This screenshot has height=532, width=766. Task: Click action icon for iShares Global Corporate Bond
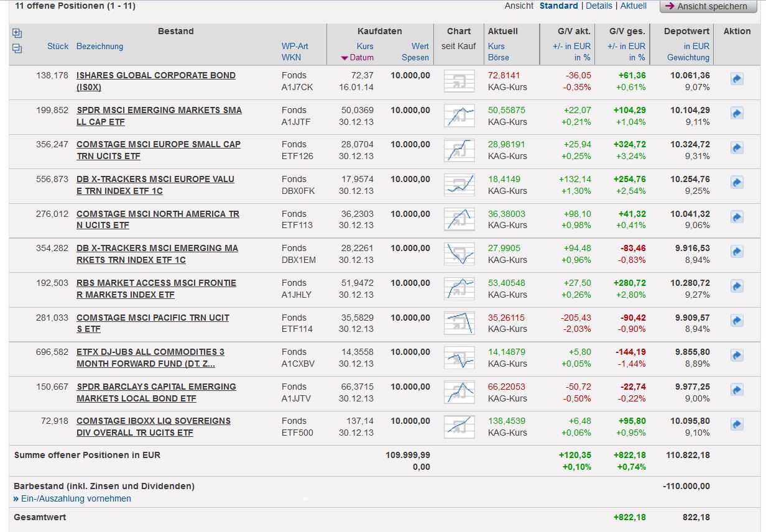pyautogui.click(x=737, y=79)
